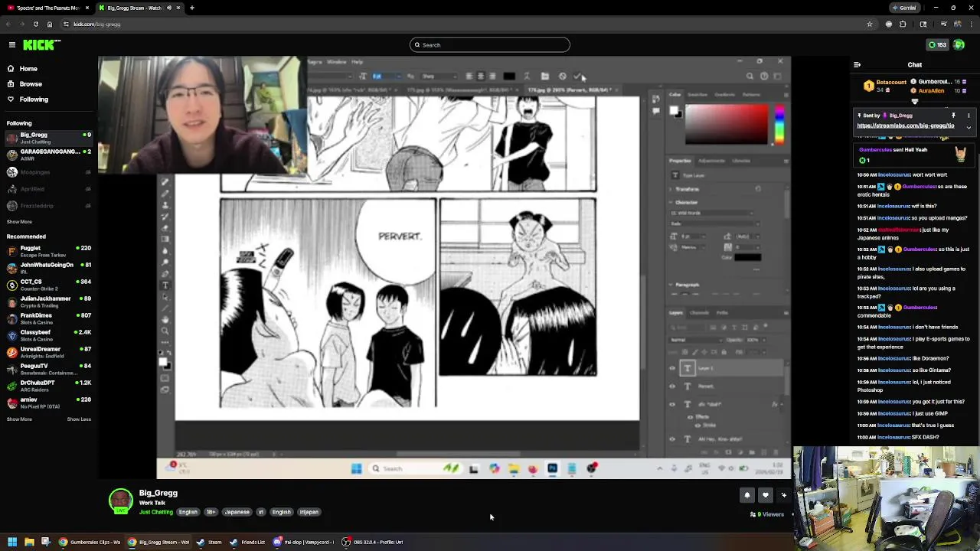This screenshot has width=980, height=551.
Task: Switch to the Channels tab in Photoshop
Action: [x=699, y=313]
